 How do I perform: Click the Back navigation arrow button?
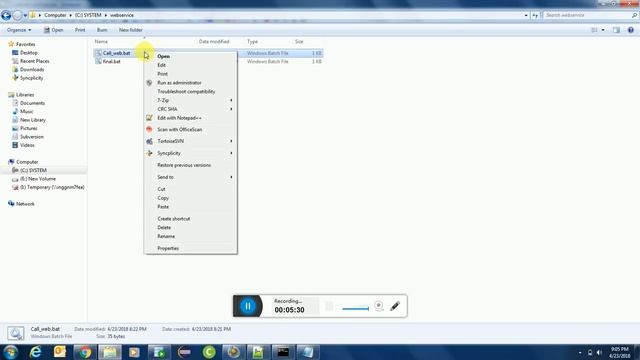tap(6, 16)
